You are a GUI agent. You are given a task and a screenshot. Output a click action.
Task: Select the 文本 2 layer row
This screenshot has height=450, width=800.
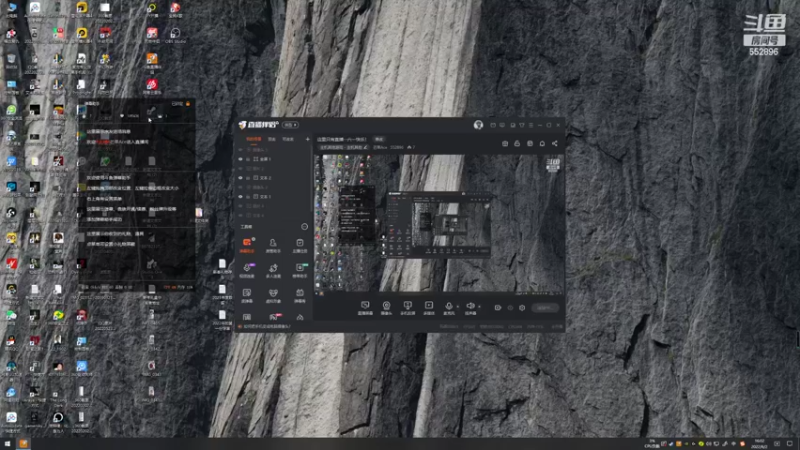pos(273,178)
